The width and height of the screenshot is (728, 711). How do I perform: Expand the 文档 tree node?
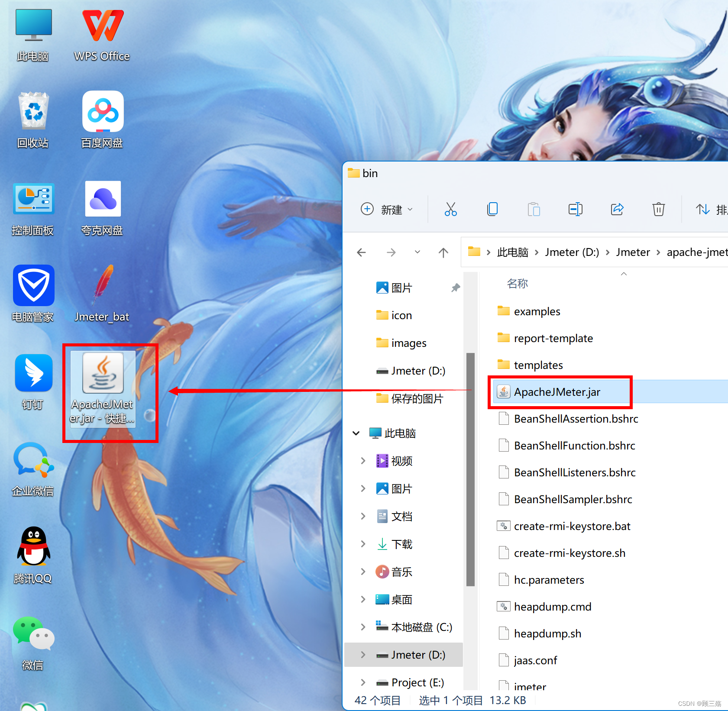pos(363,516)
